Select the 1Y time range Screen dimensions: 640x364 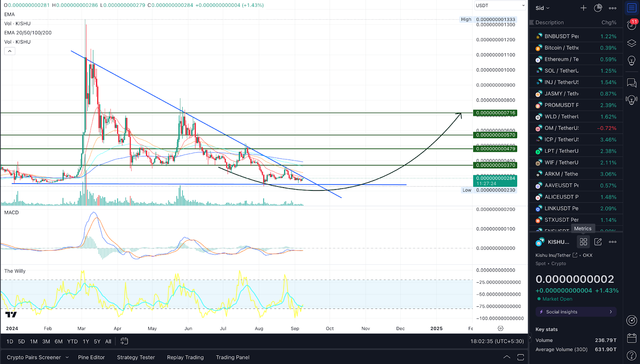tap(86, 341)
